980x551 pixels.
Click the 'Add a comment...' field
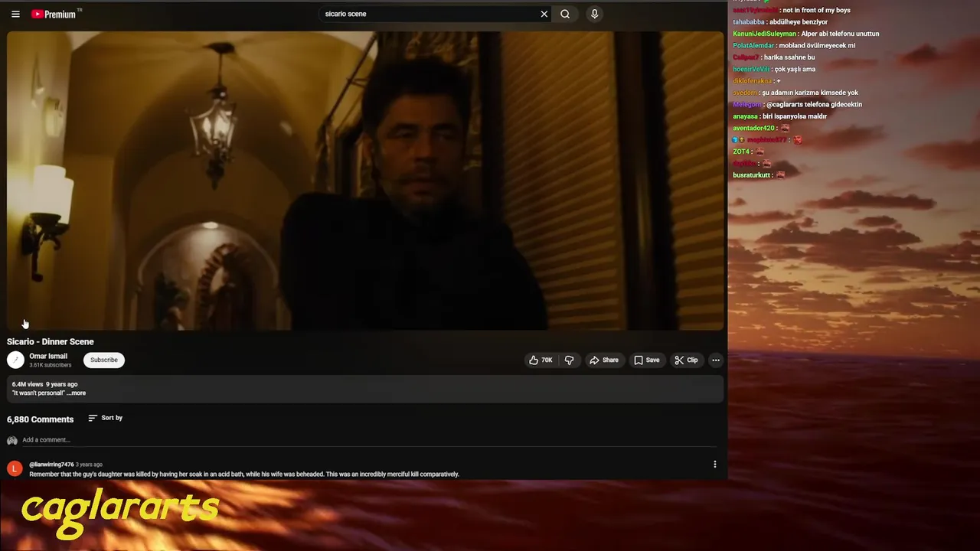tap(371, 440)
